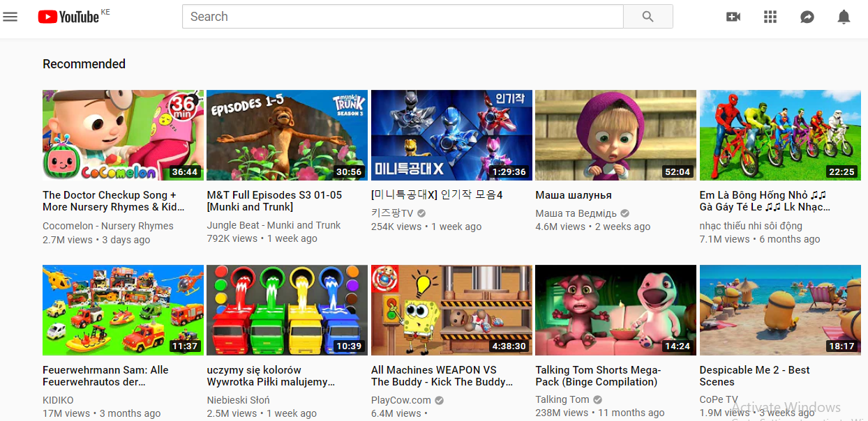The width and height of the screenshot is (868, 421).
Task: Open the messages share icon
Action: coord(807,17)
